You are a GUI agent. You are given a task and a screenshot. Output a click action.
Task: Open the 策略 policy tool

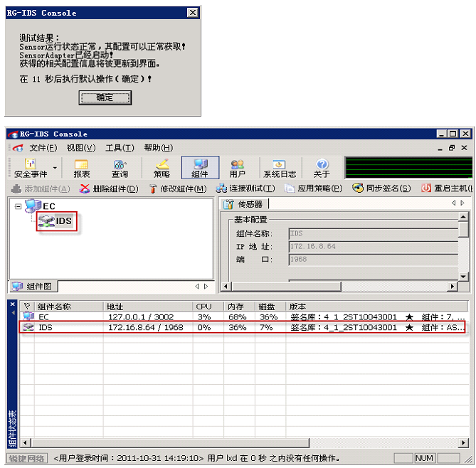[x=162, y=168]
